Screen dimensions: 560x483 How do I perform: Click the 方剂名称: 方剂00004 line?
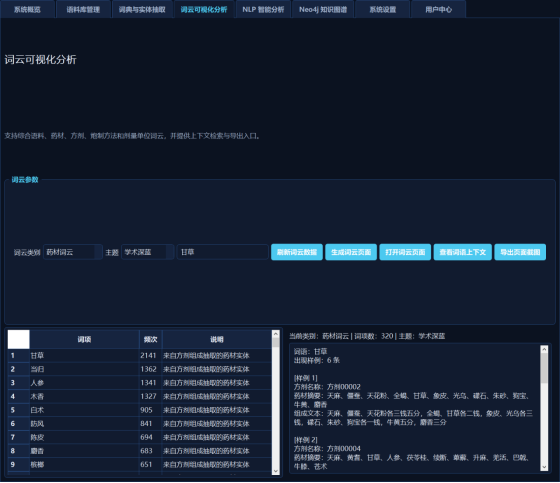coord(327,449)
